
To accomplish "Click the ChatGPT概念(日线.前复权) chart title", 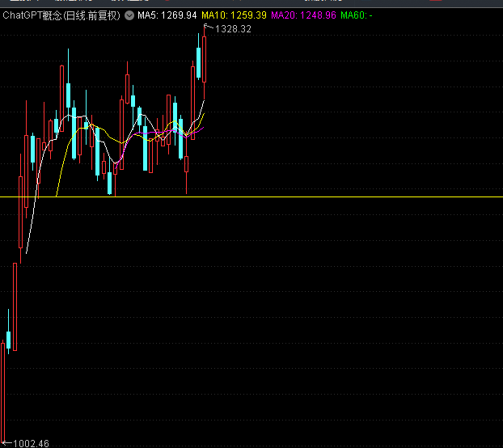I will tap(61, 15).
